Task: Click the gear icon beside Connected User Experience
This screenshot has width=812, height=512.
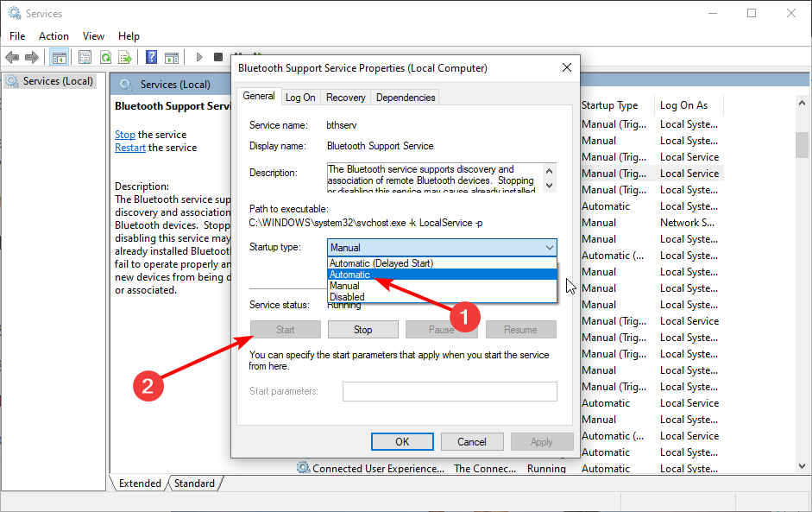Action: click(x=303, y=467)
